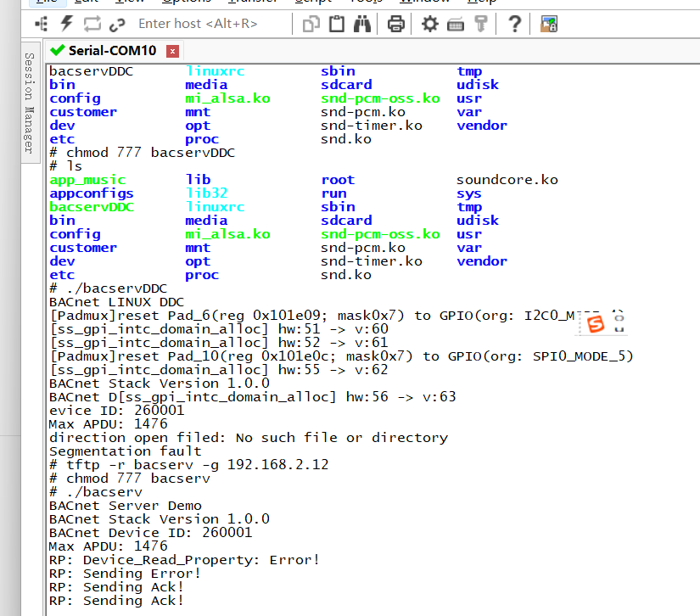Viewport: 700px width, 616px height.
Task: Click the 'tftp -r bacserv -g 192.168.2.12' command
Action: [189, 465]
